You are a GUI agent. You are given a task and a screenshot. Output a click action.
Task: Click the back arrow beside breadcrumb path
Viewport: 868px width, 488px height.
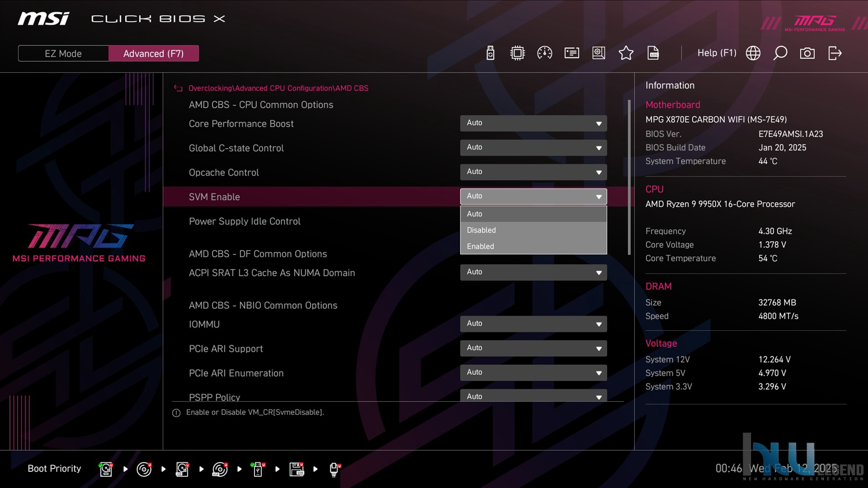click(x=178, y=88)
